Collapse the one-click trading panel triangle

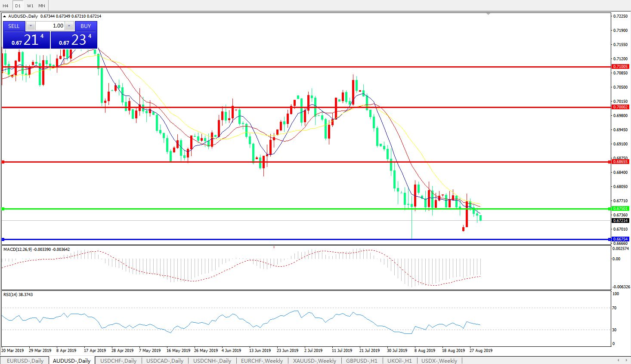click(5, 16)
